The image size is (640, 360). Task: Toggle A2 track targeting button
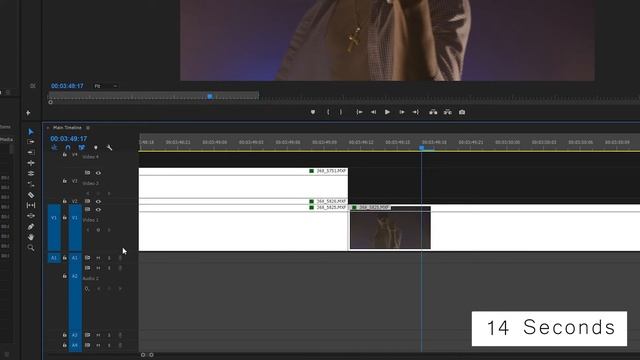tap(75, 276)
